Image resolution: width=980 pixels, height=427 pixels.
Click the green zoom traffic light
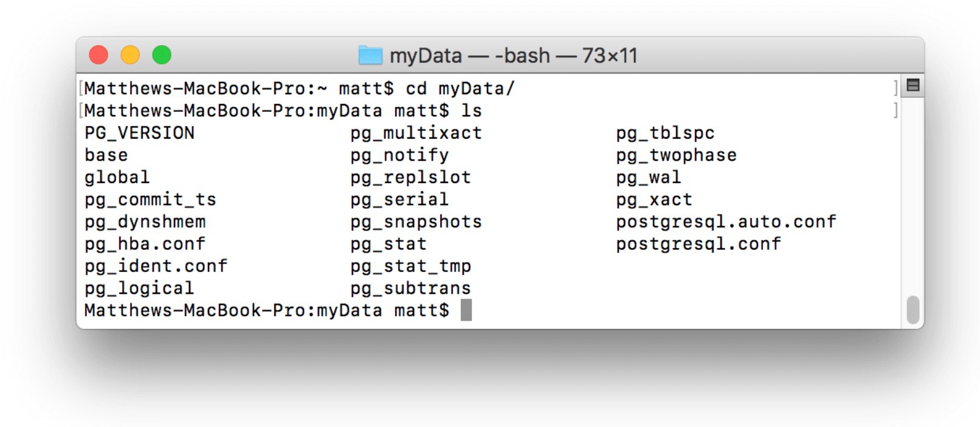click(x=161, y=55)
